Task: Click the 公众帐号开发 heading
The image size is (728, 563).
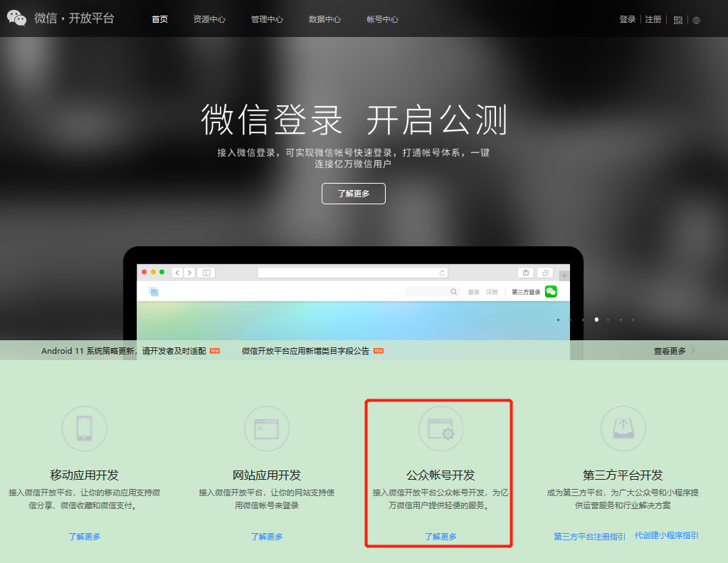Action: [441, 475]
